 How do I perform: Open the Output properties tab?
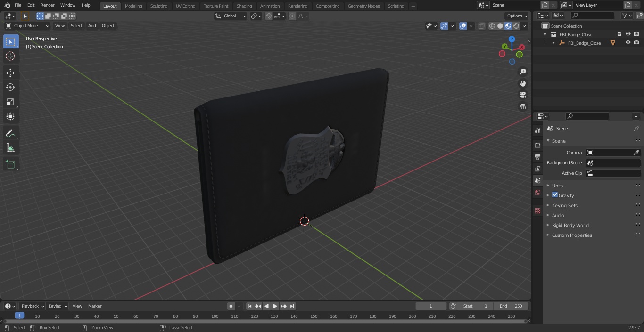pos(537,157)
